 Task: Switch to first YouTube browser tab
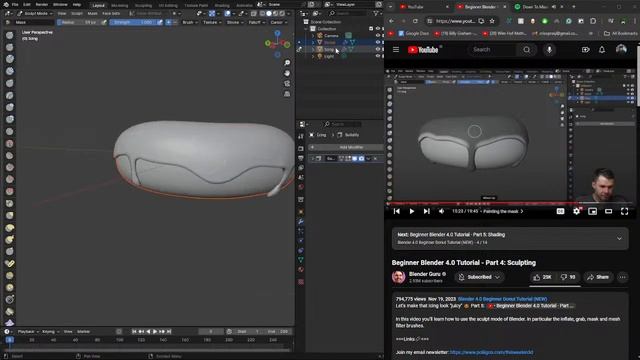pyautogui.click(x=423, y=7)
